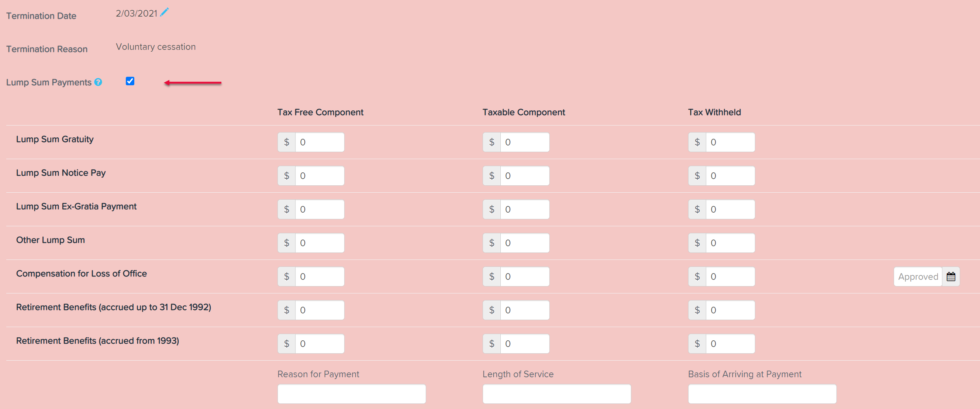
Task: Click the Lump Sum Notice Pay Tax Withheld field
Action: coord(730,176)
